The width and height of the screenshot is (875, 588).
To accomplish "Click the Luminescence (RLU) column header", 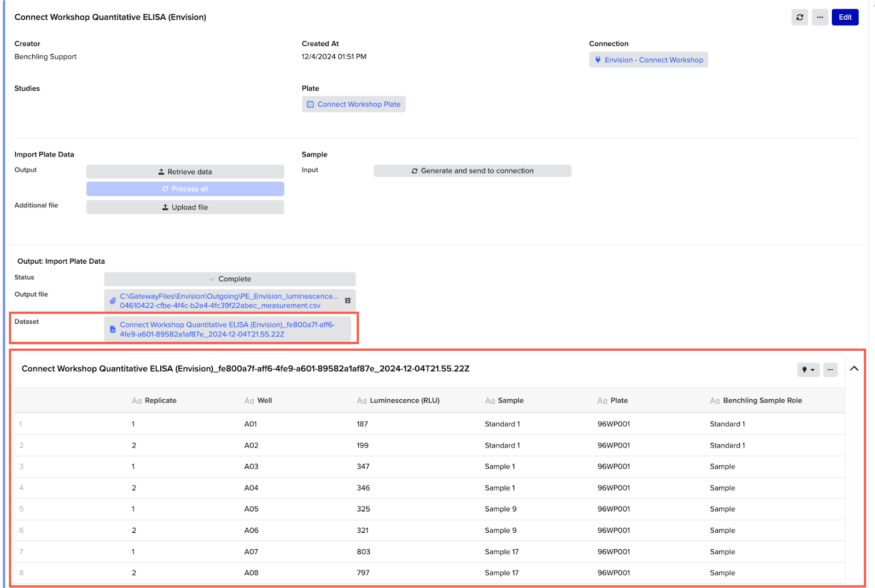I will click(x=398, y=400).
